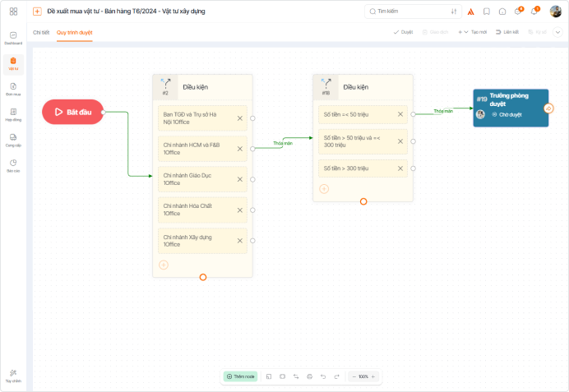
Task: Click bottom orange connector of node #18
Action: pyautogui.click(x=363, y=201)
